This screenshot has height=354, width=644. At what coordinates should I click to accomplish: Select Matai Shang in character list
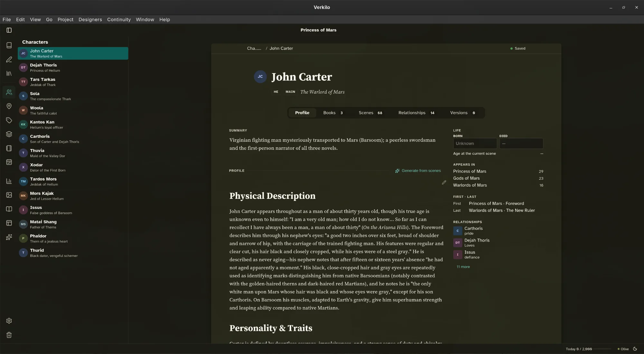(73, 224)
